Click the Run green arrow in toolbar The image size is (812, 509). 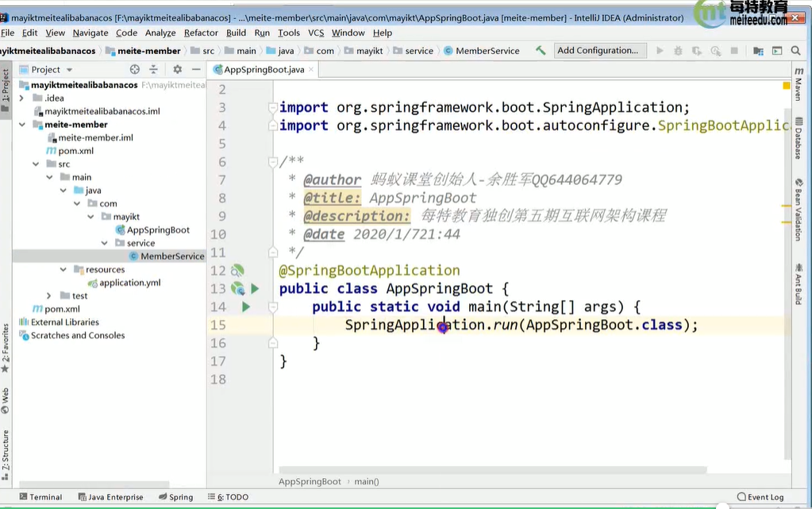click(x=660, y=51)
